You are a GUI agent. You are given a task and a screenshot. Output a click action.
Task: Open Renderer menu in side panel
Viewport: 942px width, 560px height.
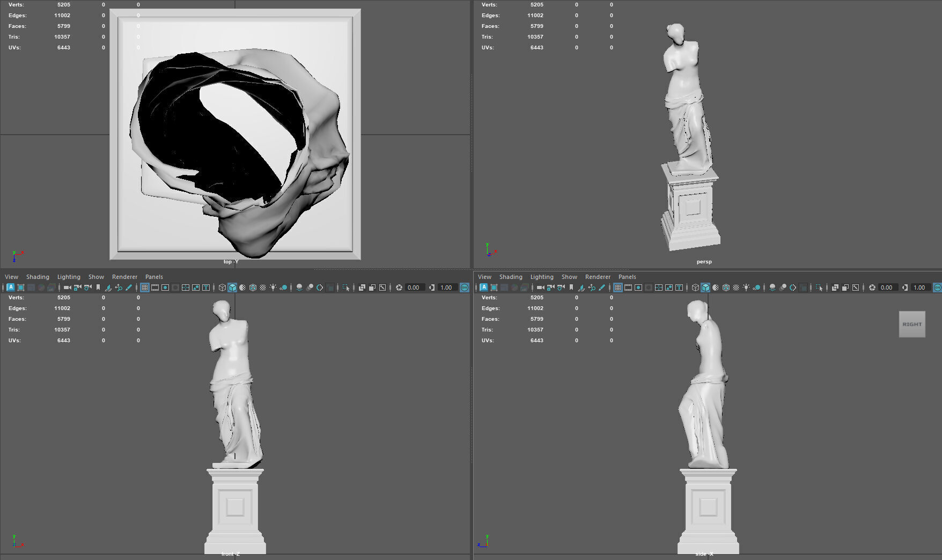tap(598, 277)
